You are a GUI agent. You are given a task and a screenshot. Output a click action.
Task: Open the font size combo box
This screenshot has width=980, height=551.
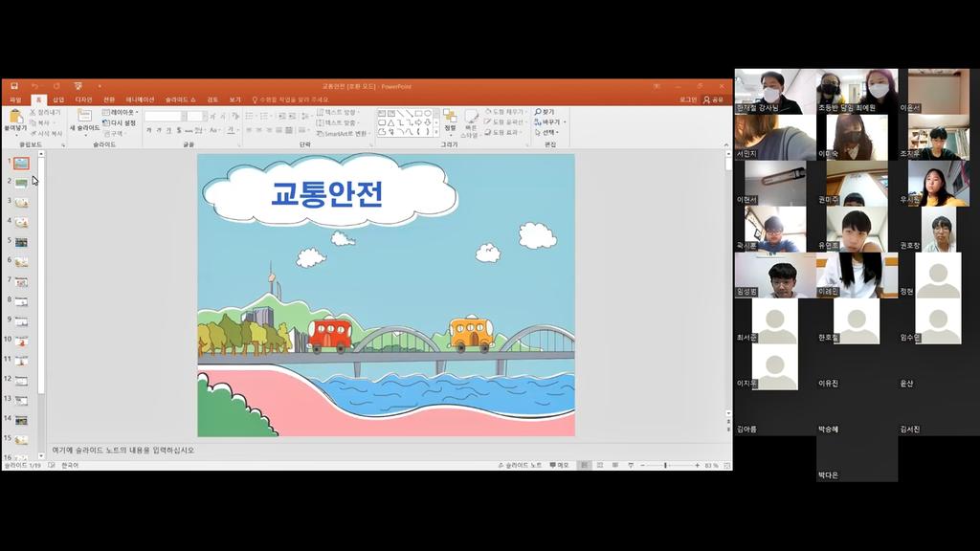[196, 116]
